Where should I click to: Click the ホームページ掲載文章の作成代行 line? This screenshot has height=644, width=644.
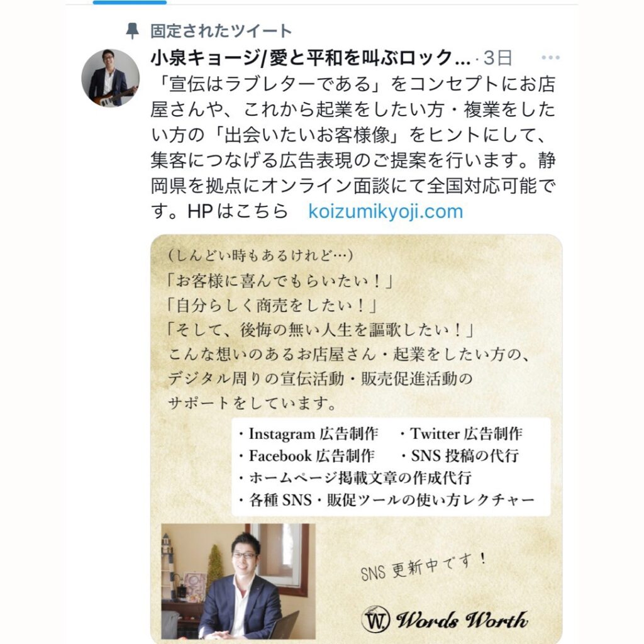tap(355, 478)
